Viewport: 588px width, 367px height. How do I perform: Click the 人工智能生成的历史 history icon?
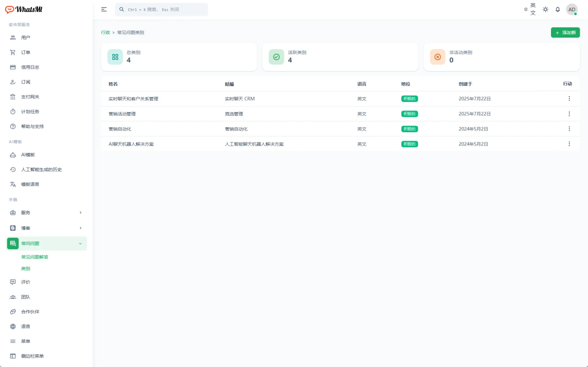pyautogui.click(x=13, y=170)
